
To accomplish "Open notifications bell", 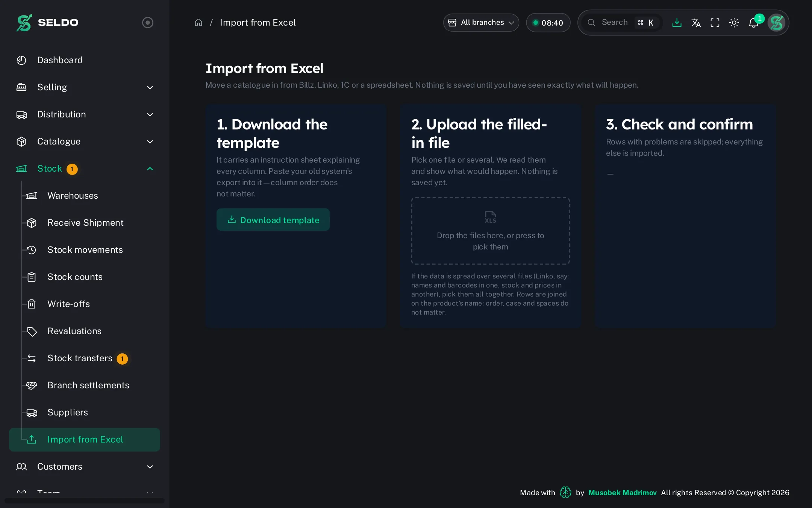I will [753, 23].
